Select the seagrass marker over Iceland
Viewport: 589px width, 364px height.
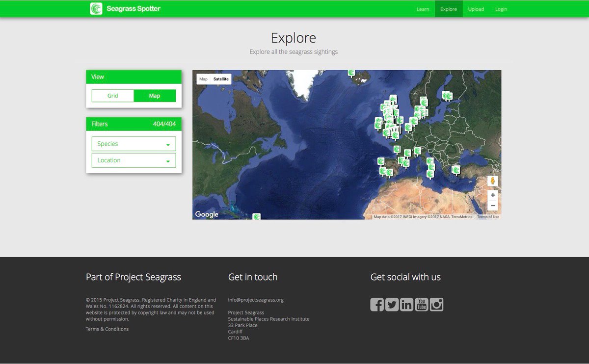coord(351,73)
